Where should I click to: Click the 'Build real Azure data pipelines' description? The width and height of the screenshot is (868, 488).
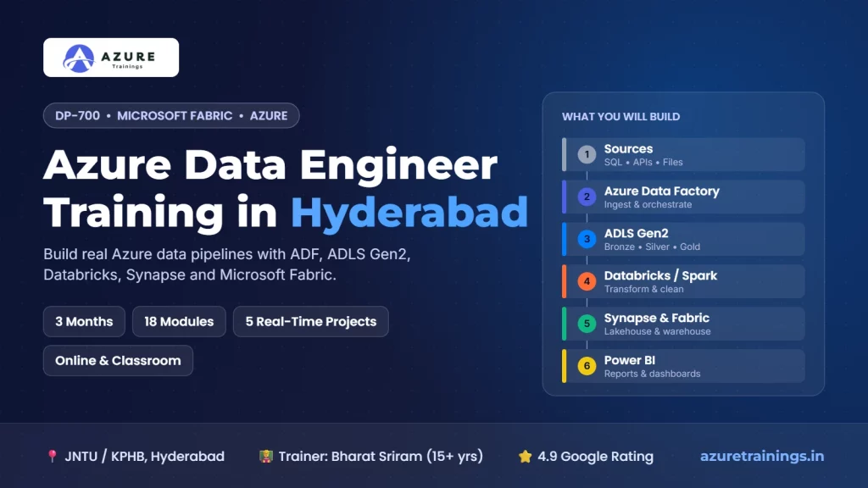pyautogui.click(x=227, y=264)
